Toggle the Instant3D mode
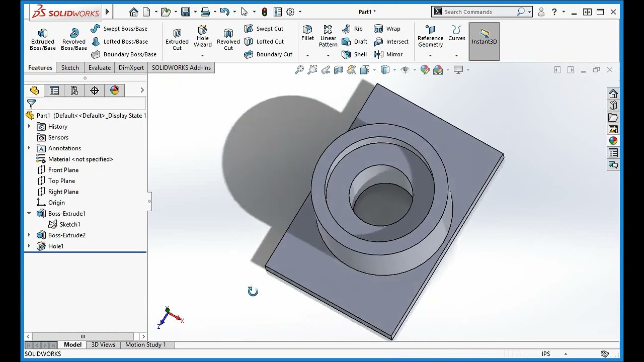644x362 pixels. [x=485, y=41]
